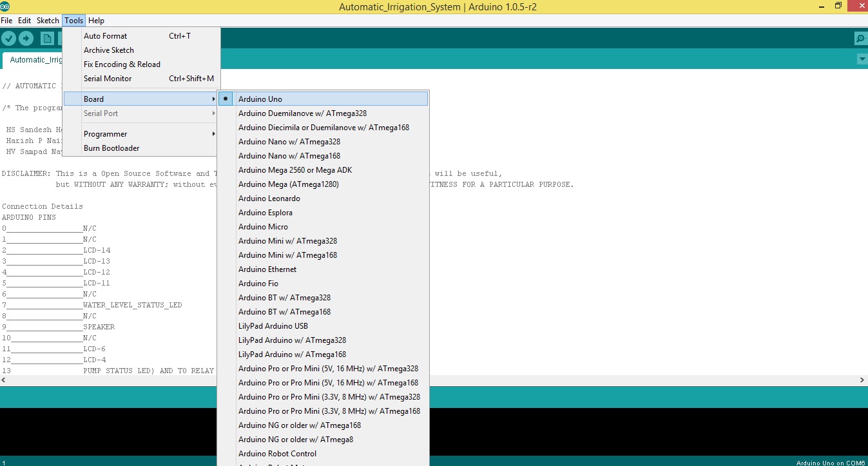Click the SPEAKER pin line
Viewport: 868px width, 466px height.
(x=58, y=327)
